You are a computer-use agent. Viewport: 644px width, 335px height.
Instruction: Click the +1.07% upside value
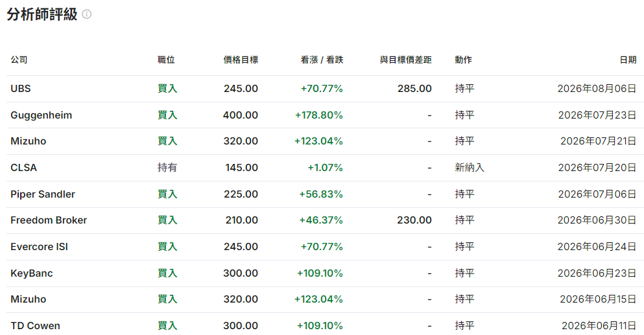pyautogui.click(x=326, y=167)
